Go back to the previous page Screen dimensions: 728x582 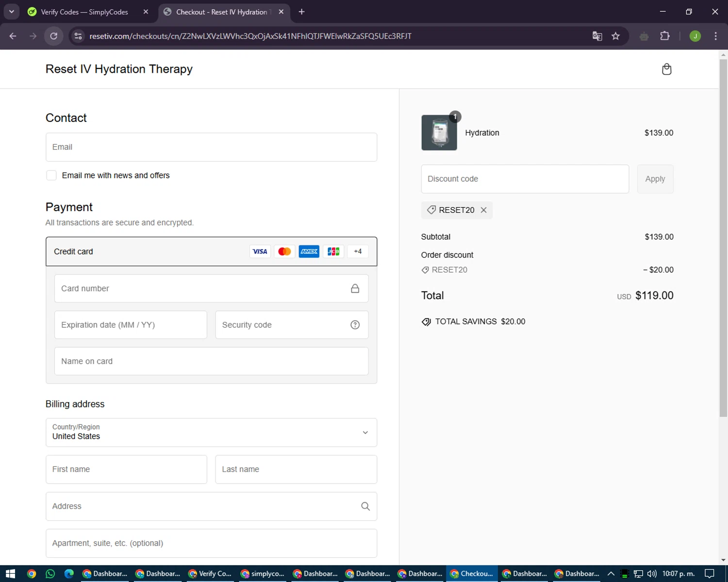coord(13,36)
